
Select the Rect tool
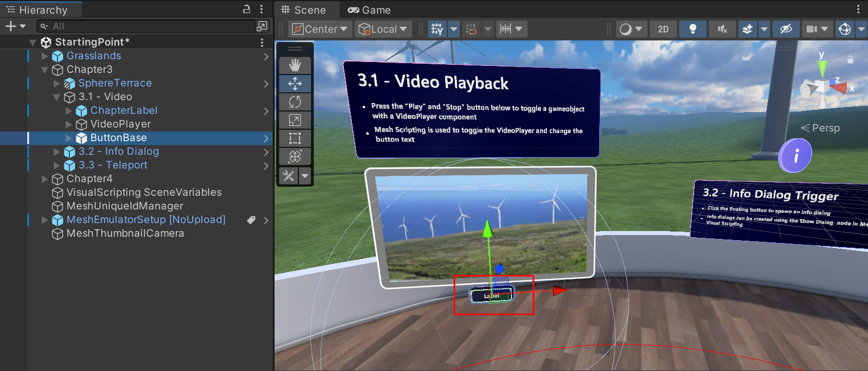[x=295, y=138]
